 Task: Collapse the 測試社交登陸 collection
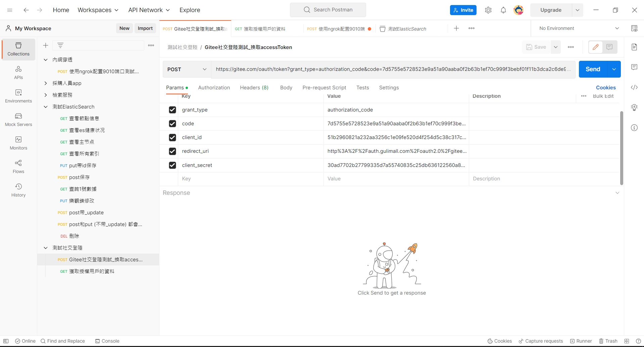46,248
